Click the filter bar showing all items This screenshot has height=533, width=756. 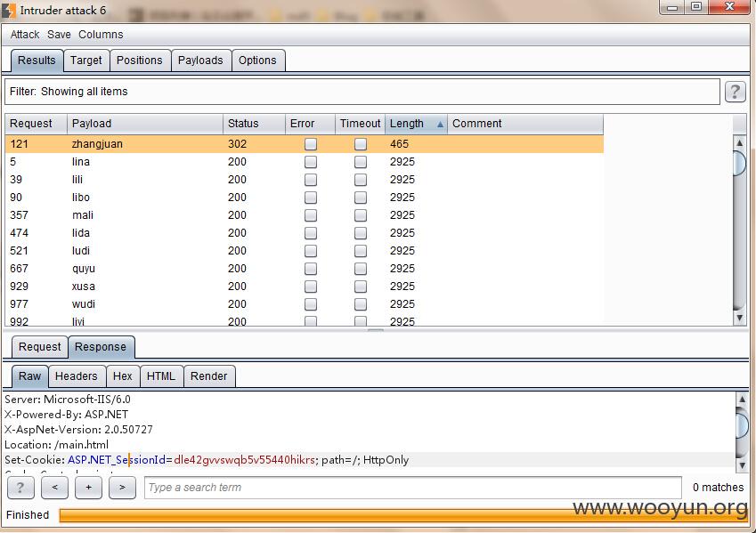pos(362,92)
